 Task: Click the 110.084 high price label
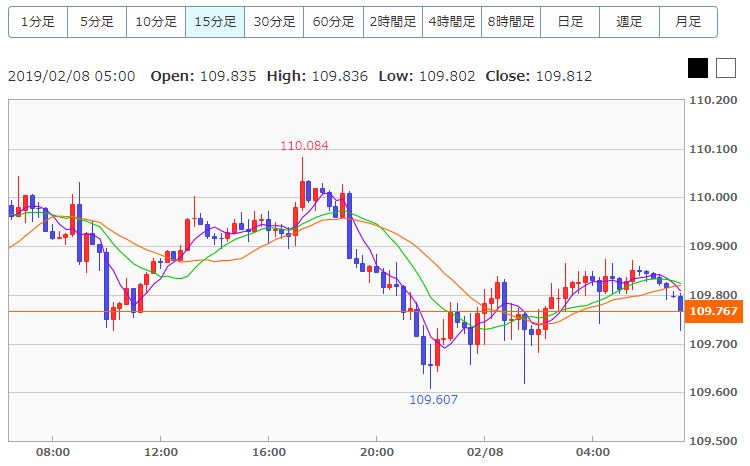(304, 145)
